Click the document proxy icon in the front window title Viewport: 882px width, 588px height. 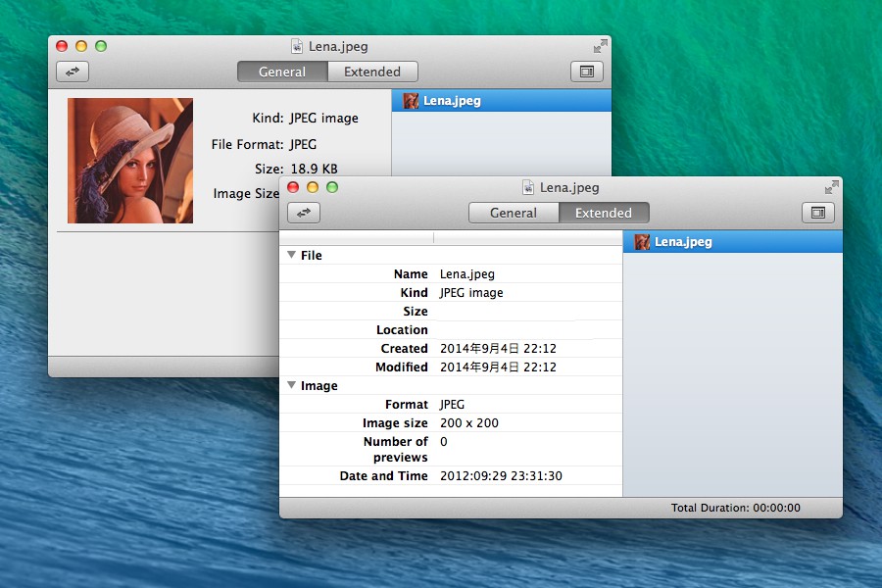pyautogui.click(x=527, y=187)
